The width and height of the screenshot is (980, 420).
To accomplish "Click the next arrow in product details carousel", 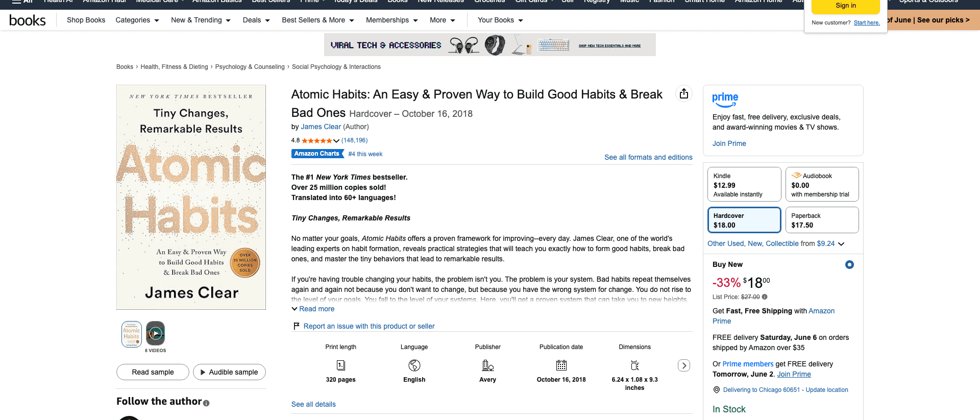I will [684, 365].
